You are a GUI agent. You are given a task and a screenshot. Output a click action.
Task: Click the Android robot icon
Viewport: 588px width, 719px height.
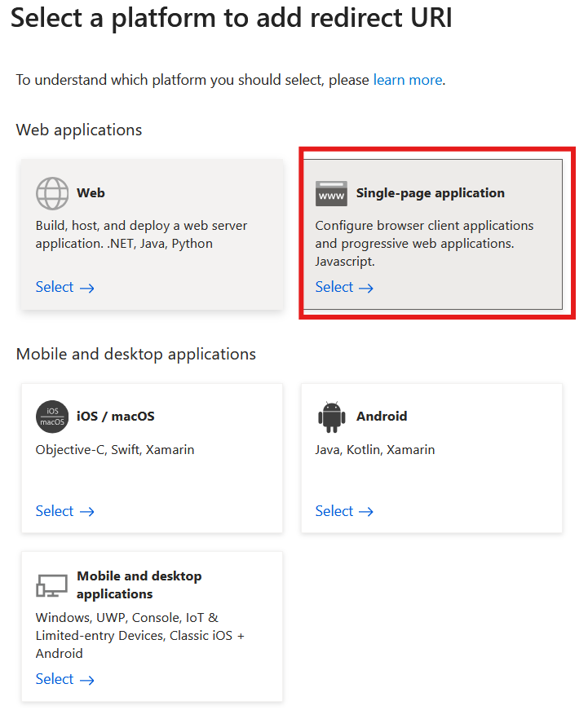pos(331,417)
